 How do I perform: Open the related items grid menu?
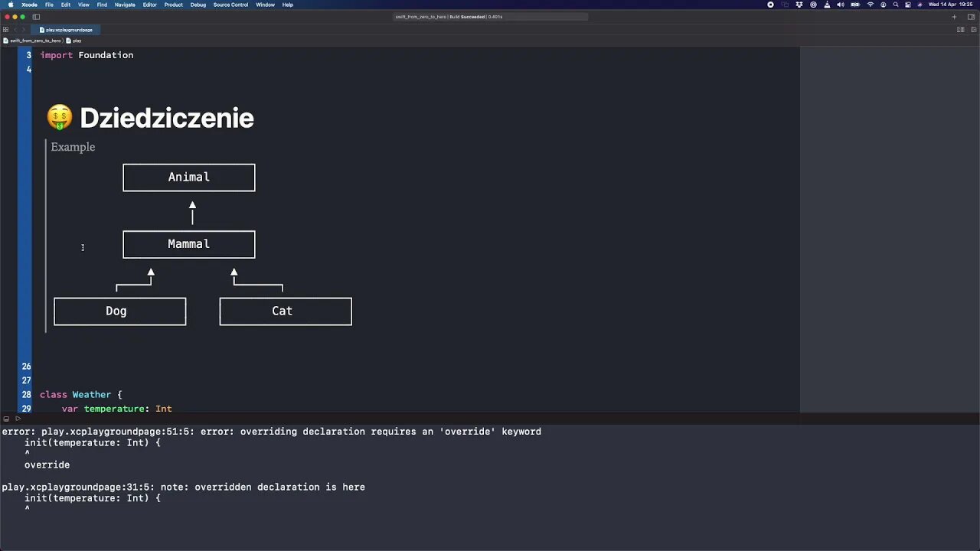(5, 30)
